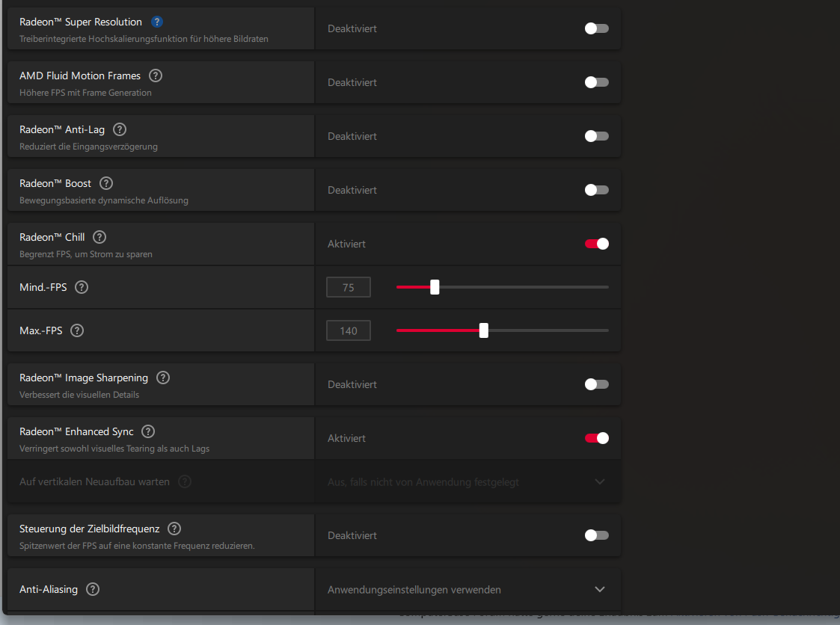This screenshot has width=840, height=625.
Task: Show help for Mind.-FPS setting
Action: coord(82,287)
